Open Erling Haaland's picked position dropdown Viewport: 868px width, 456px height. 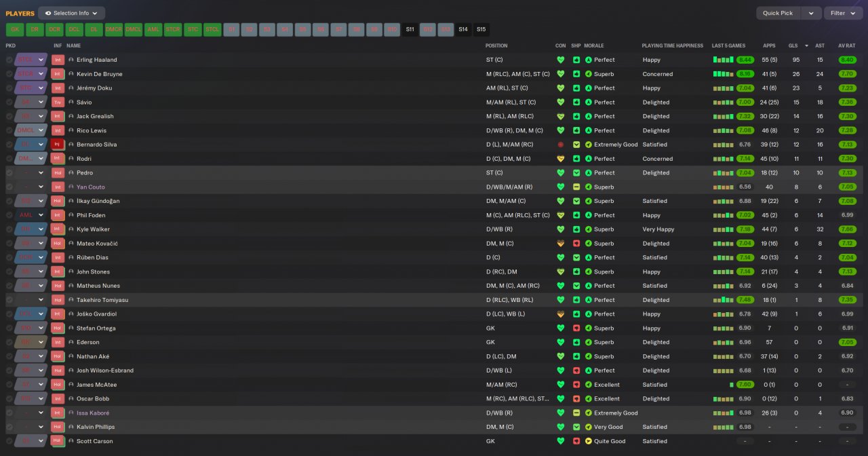point(31,60)
